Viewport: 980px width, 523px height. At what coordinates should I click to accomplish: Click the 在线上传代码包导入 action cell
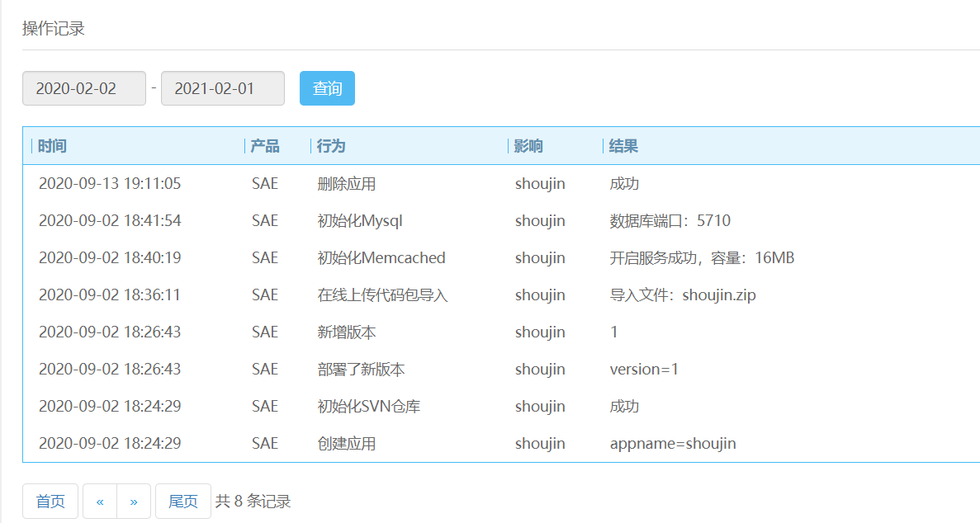click(x=382, y=295)
